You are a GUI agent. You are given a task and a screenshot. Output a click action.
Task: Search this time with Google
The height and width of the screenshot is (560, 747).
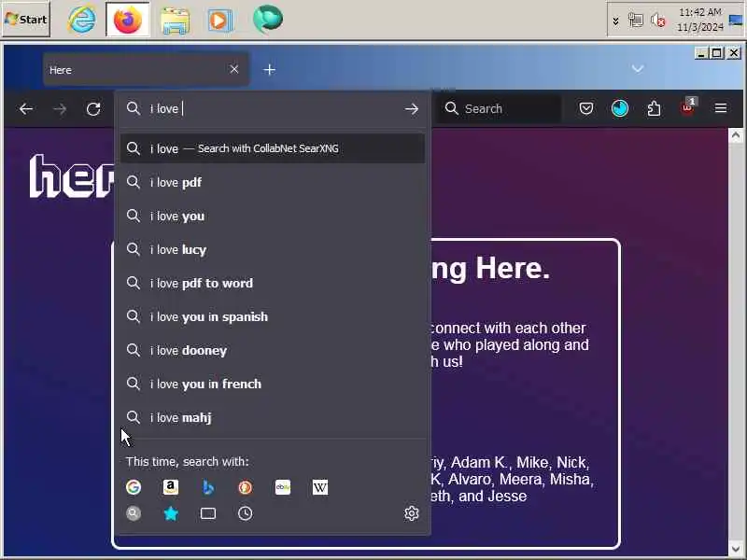click(134, 487)
